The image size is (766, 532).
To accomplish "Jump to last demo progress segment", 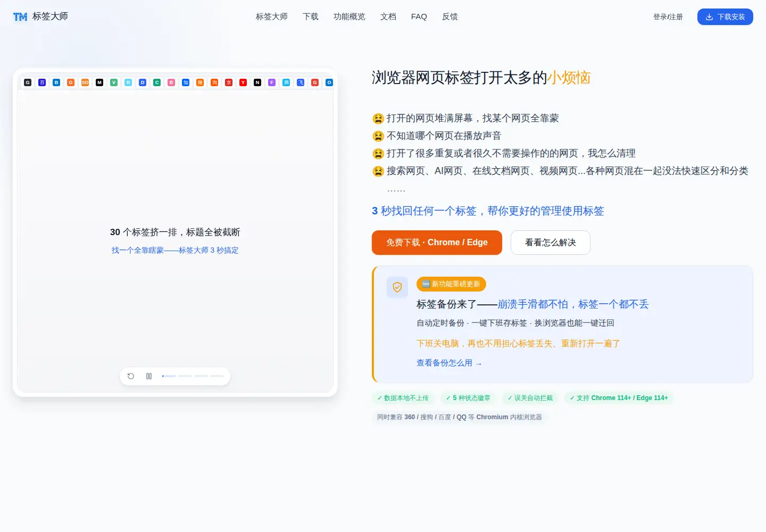I will [217, 376].
